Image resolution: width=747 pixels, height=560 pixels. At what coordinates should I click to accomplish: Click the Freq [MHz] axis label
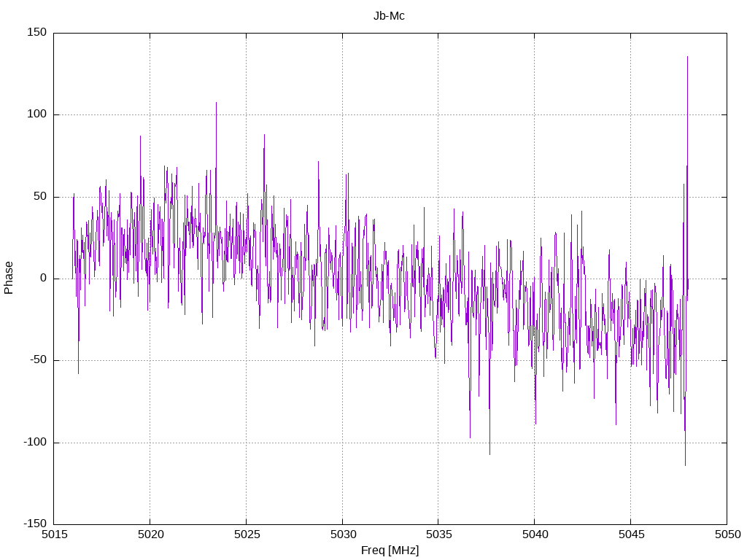(390, 551)
